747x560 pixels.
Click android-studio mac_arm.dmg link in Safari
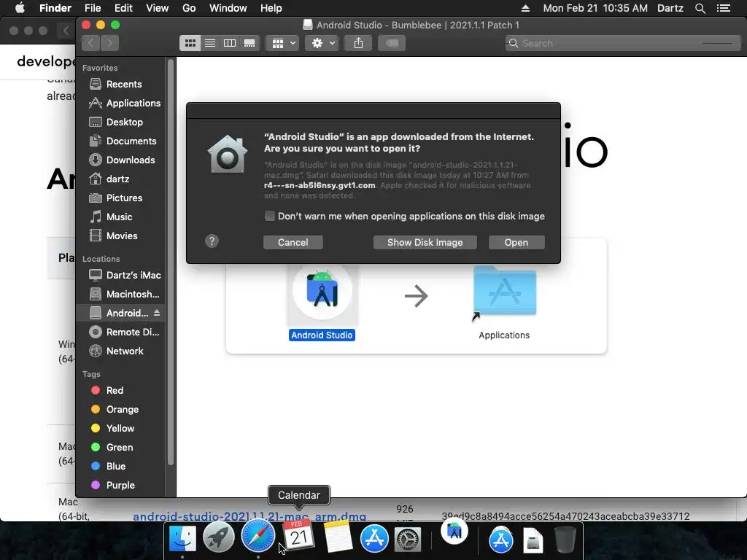[x=249, y=517]
